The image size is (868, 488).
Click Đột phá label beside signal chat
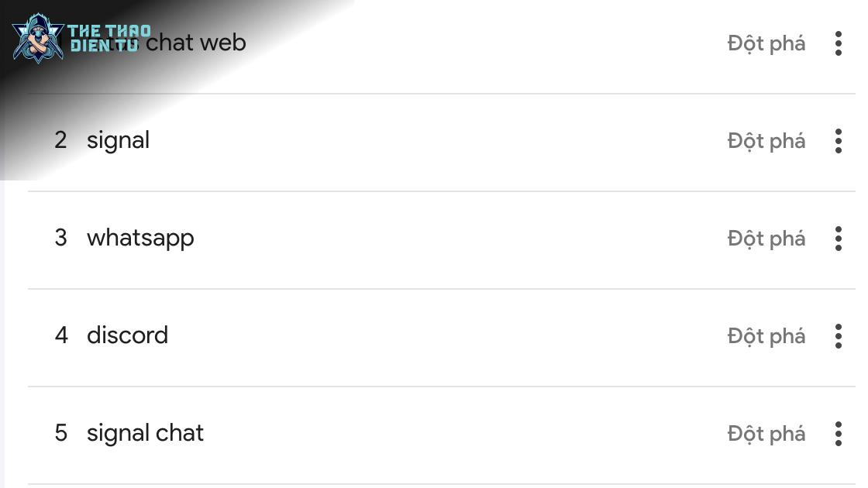click(766, 434)
